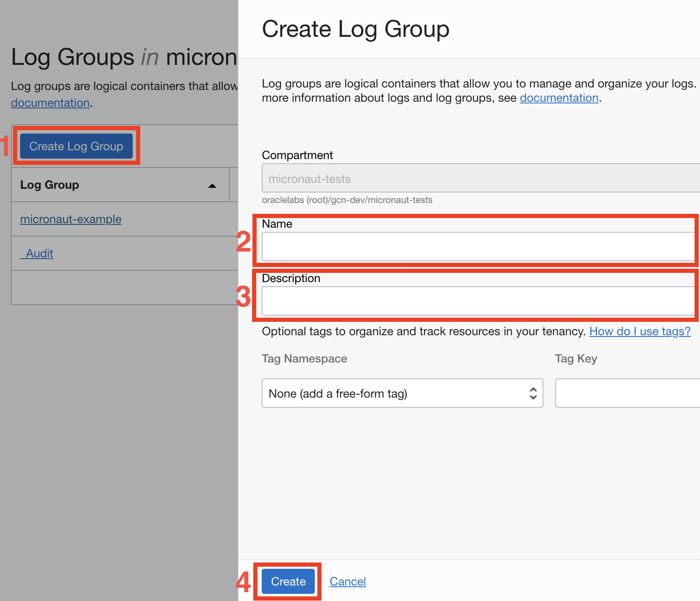The width and height of the screenshot is (700, 601).
Task: Click the Tag Namespace label
Action: tap(304, 359)
